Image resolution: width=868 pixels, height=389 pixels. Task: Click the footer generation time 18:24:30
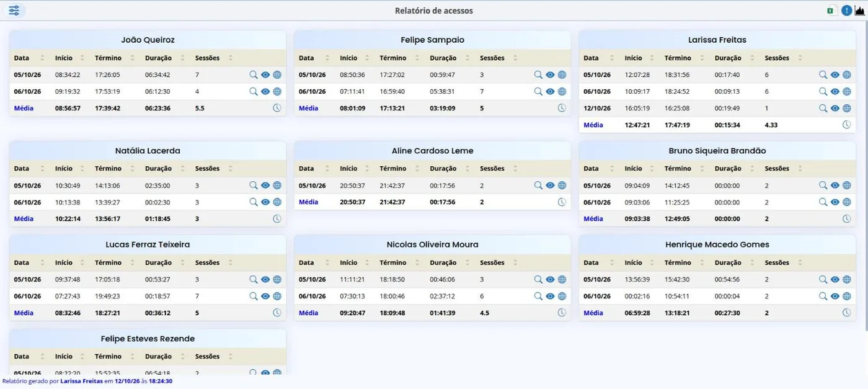160,381
